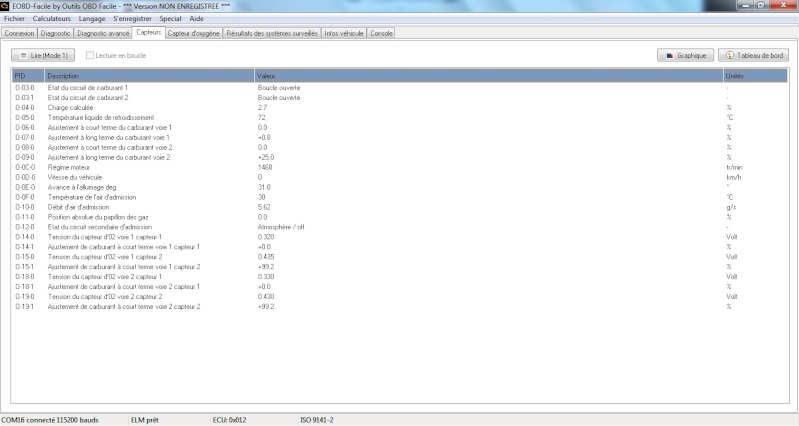The image size is (799, 426).
Task: Select Ajustement à long terme carburant voie 1
Action: [x=400, y=137]
